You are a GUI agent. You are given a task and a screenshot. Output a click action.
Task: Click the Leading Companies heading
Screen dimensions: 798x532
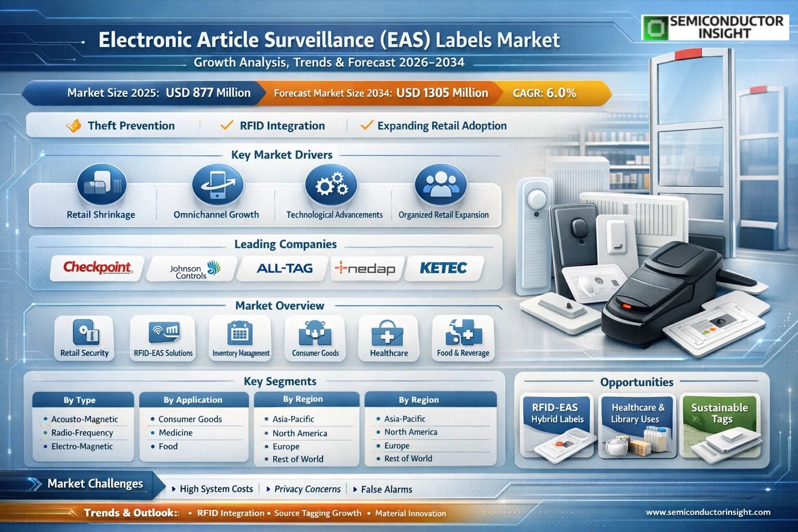(x=285, y=244)
